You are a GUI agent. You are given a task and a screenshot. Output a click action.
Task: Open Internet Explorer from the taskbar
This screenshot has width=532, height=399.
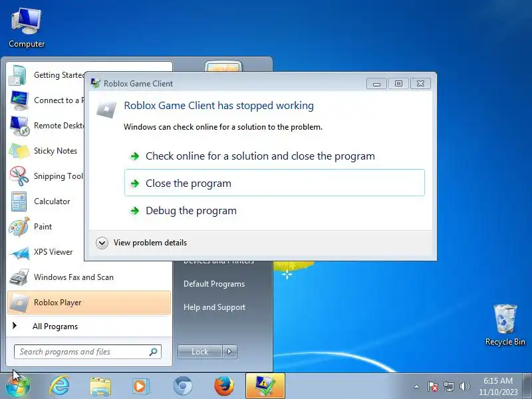[59, 386]
